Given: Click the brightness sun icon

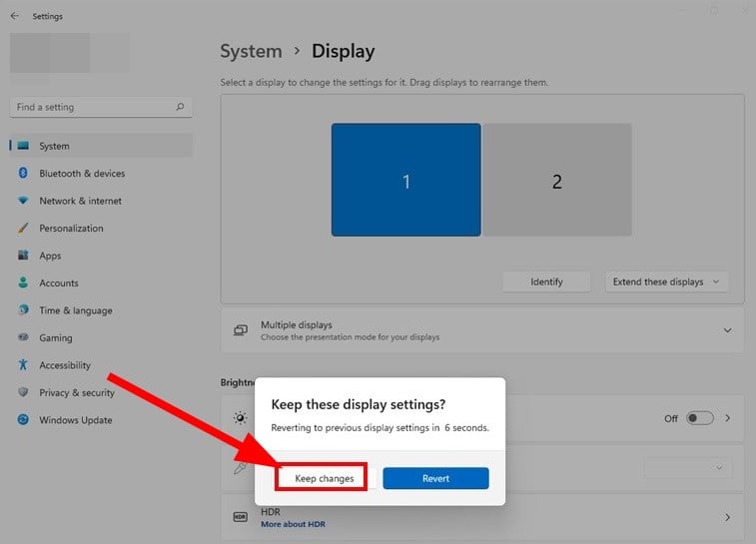Looking at the screenshot, I should click(x=240, y=418).
